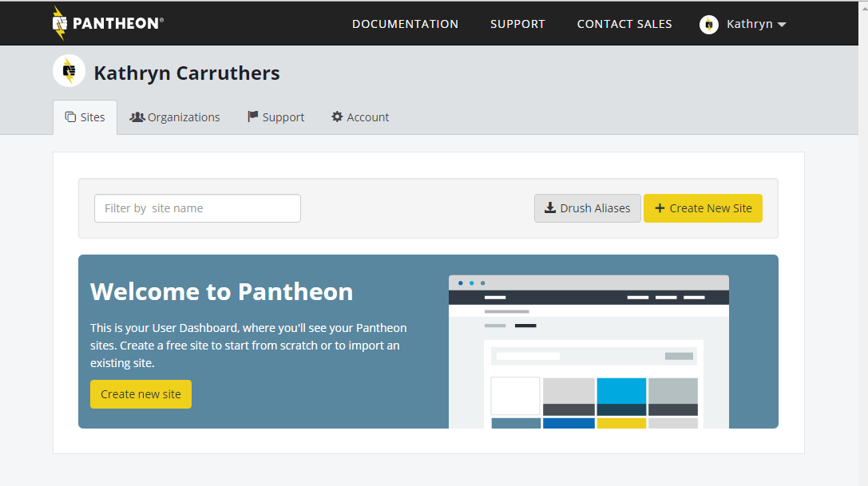Viewport: 868px width, 486px height.
Task: Open the Support tab with flag icon
Action: [275, 117]
